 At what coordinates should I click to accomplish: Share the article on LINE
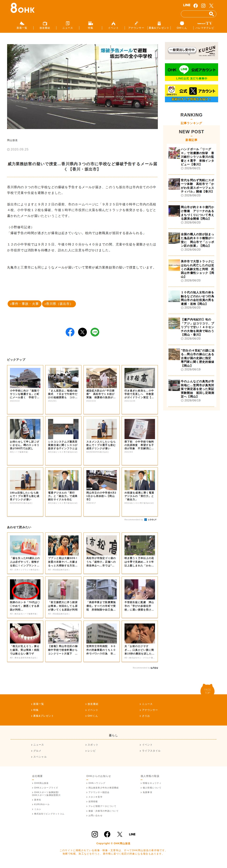[x=95, y=332]
